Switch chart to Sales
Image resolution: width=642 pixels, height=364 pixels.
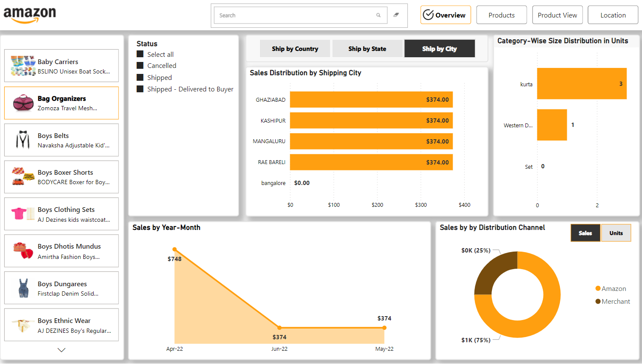586,233
